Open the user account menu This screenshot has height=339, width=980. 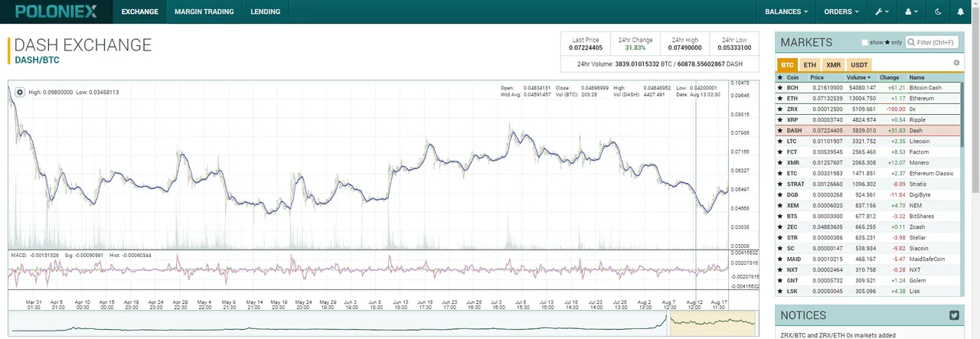coord(911,11)
